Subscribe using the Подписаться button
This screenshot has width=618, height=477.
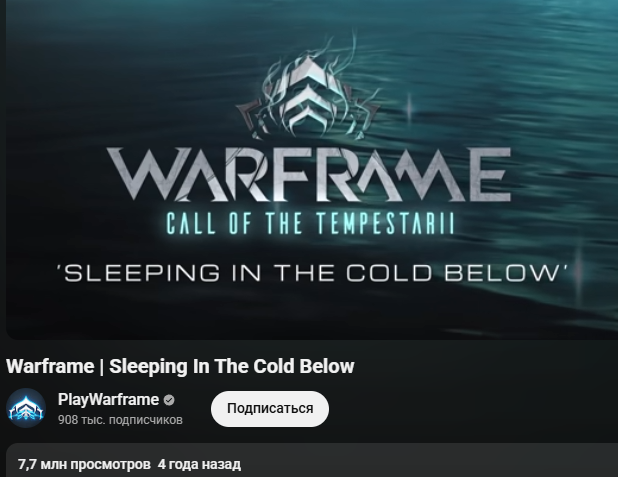pos(270,408)
